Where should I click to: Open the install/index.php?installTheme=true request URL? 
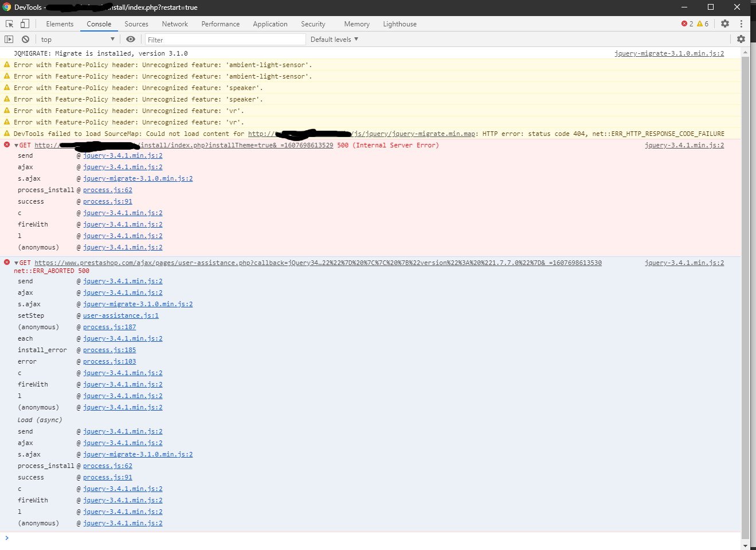click(x=183, y=145)
